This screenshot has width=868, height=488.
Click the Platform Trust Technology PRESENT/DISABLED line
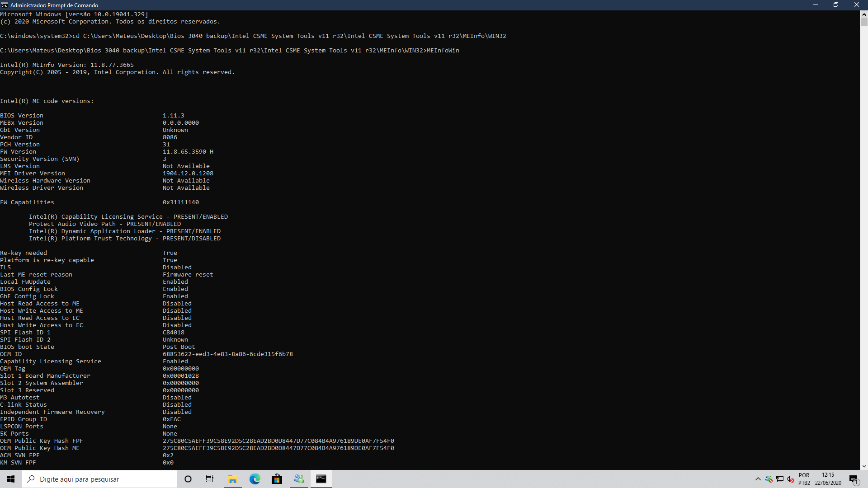(125, 239)
